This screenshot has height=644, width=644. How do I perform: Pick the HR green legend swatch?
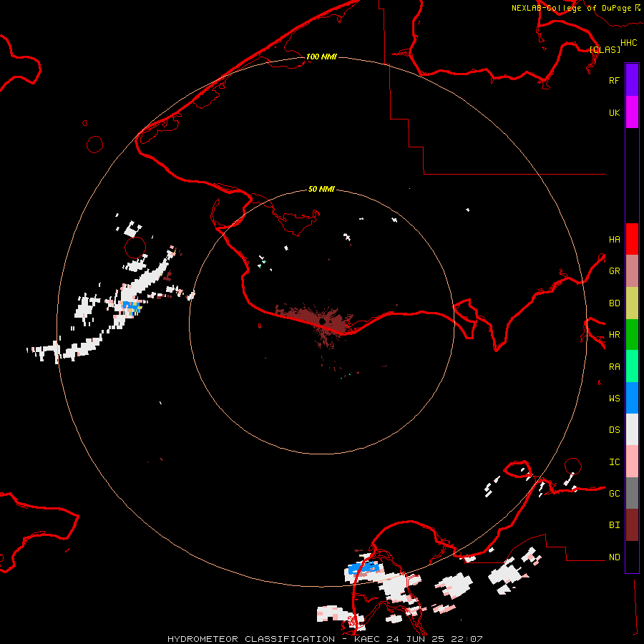click(x=632, y=335)
